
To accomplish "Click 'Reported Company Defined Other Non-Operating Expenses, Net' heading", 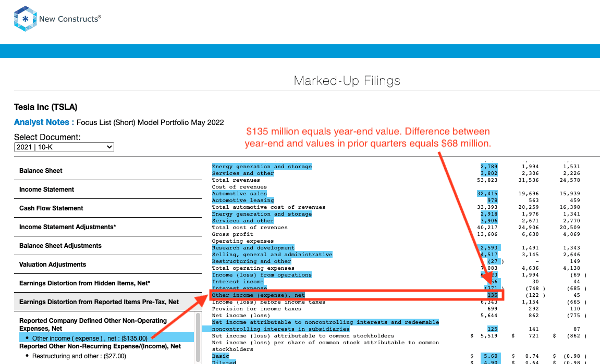I will pos(93,324).
